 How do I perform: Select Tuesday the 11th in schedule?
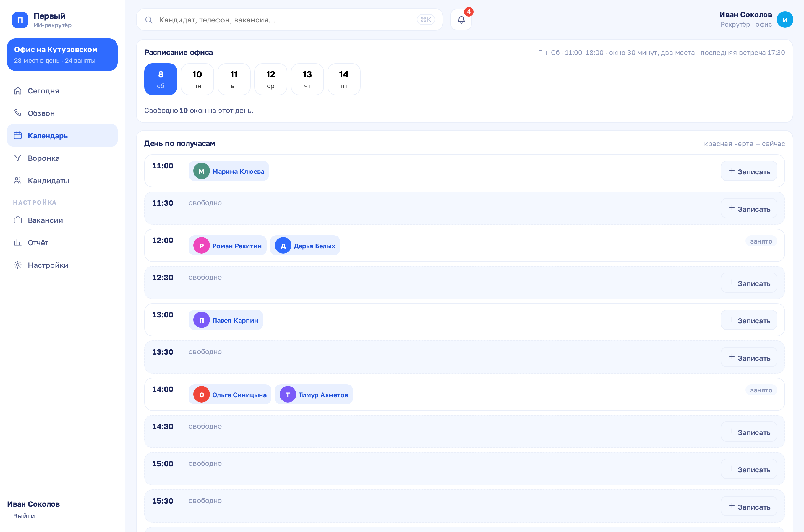click(234, 79)
